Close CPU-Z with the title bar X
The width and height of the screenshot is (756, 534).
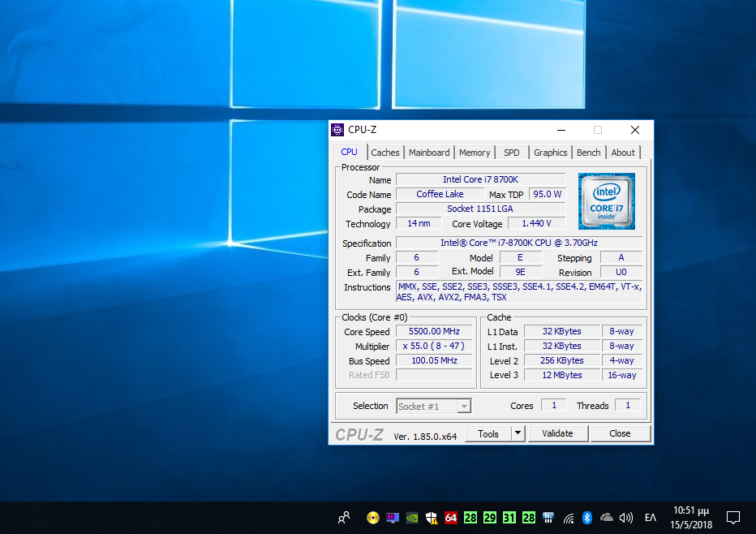point(635,130)
